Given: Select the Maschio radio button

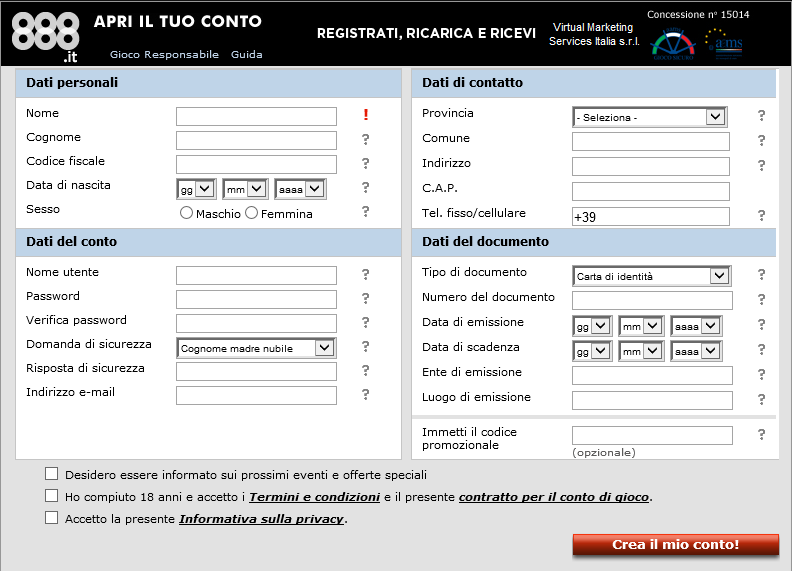Looking at the screenshot, I should tap(186, 213).
